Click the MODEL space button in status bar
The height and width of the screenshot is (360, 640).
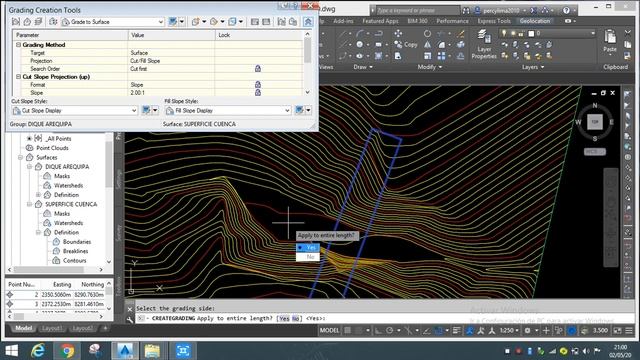click(329, 330)
